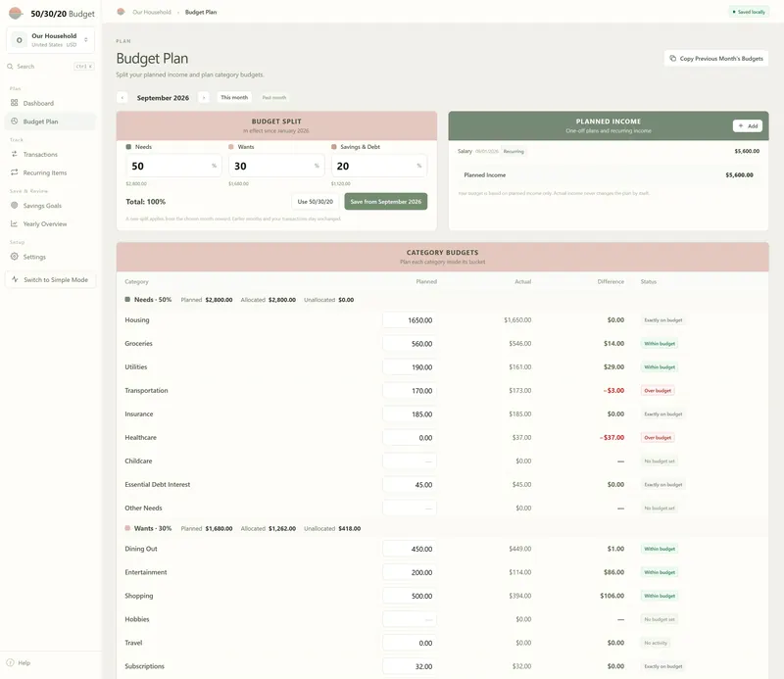The height and width of the screenshot is (679, 784).
Task: Click the empty Childcare planned field
Action: (410, 461)
